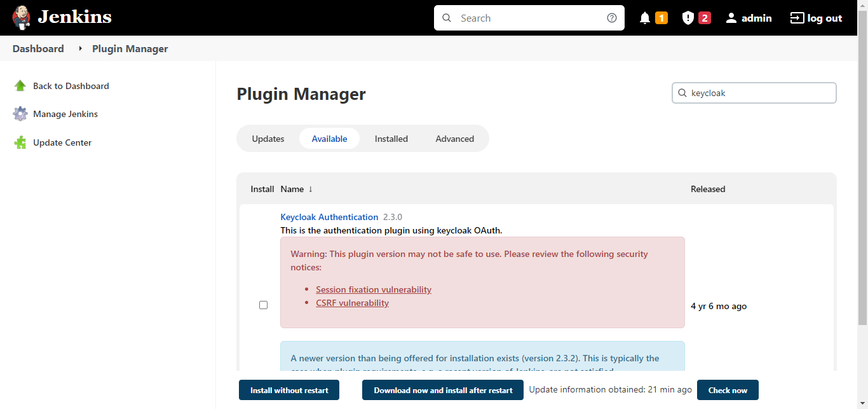This screenshot has height=409, width=868.
Task: Open the Session fixation vulnerability link
Action: (374, 289)
